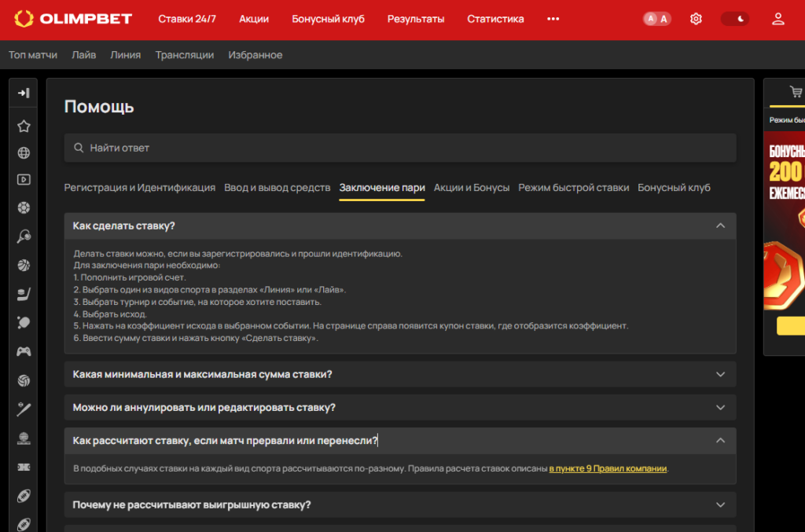The width and height of the screenshot is (805, 532).
Task: Select the table tennis sidebar icon
Action: point(24,323)
